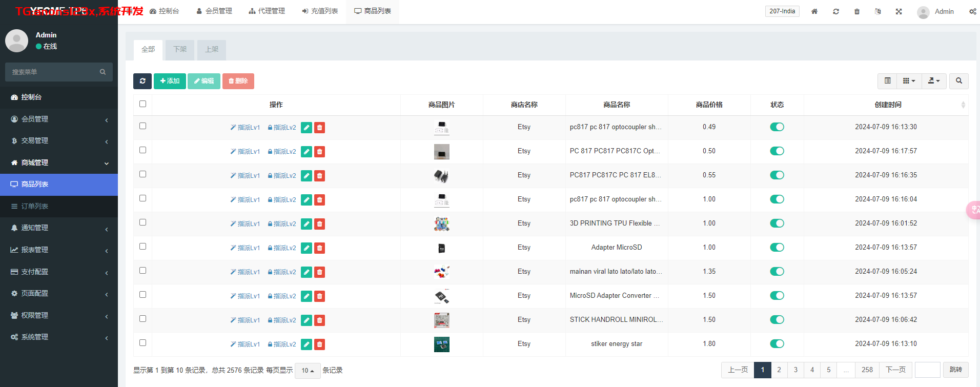Image resolution: width=980 pixels, height=387 pixels.
Task: Toggle table card view icon
Action: point(887,81)
